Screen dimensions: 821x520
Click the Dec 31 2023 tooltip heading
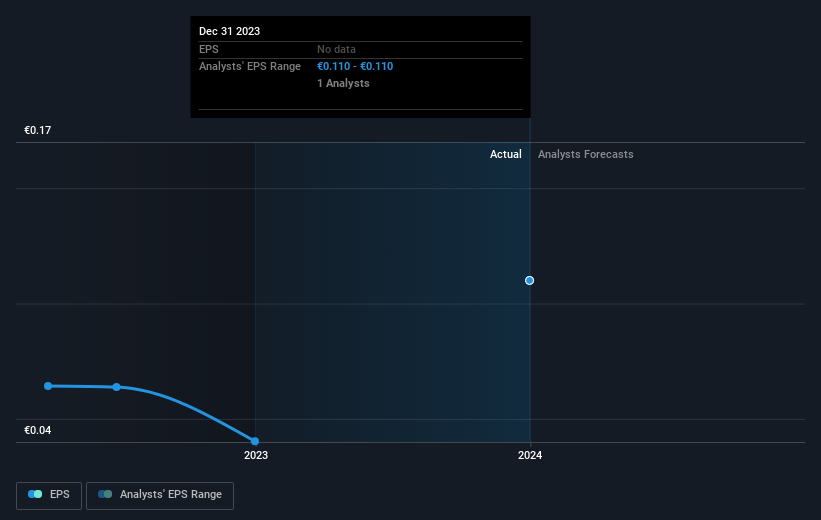229,31
